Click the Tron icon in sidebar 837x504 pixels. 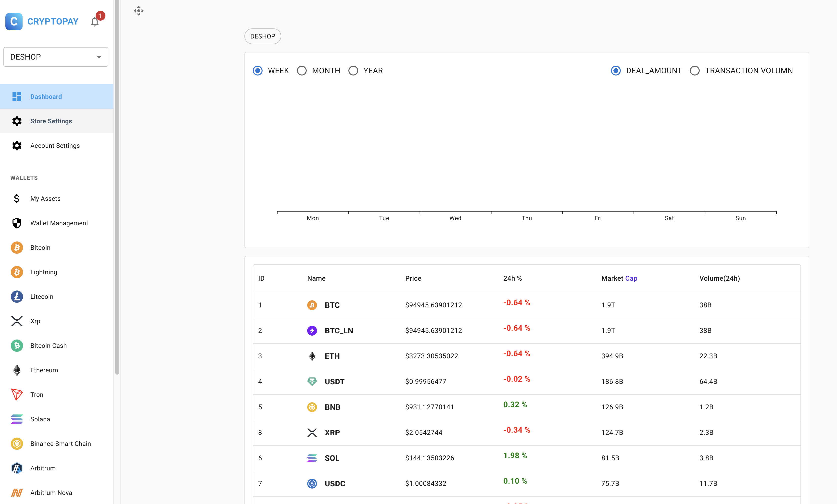(x=17, y=394)
